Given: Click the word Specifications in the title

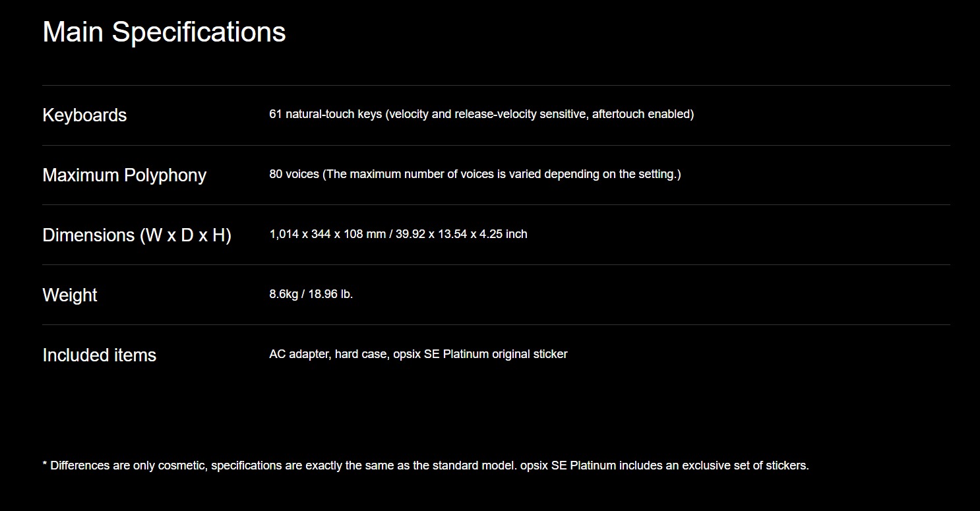Looking at the screenshot, I should point(199,32).
